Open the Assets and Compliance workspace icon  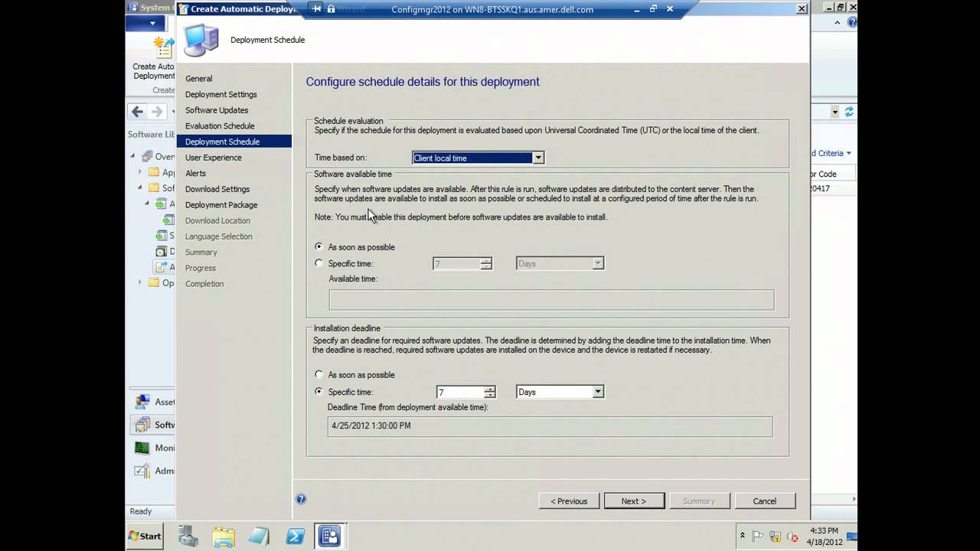tap(142, 402)
